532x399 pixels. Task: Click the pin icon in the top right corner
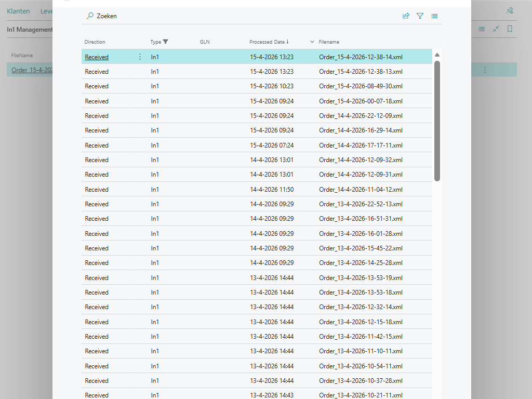click(510, 10)
